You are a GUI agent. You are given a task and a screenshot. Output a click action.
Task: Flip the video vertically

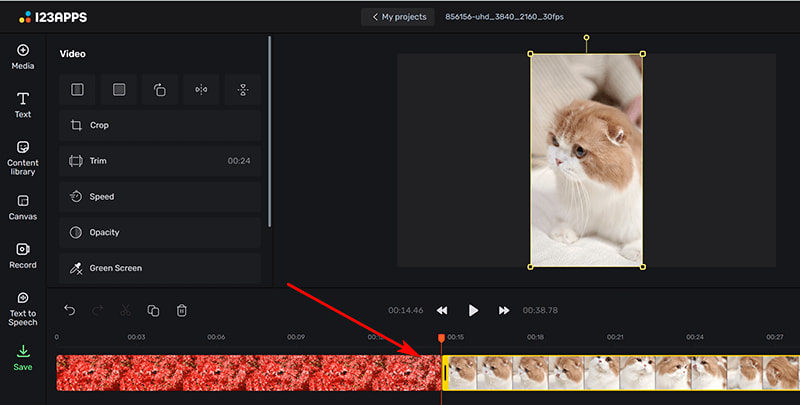(242, 90)
